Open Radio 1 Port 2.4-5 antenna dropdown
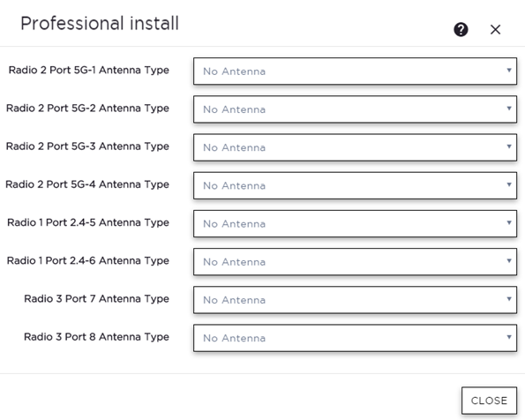Viewport: 525px width, 420px height. pyautogui.click(x=355, y=224)
